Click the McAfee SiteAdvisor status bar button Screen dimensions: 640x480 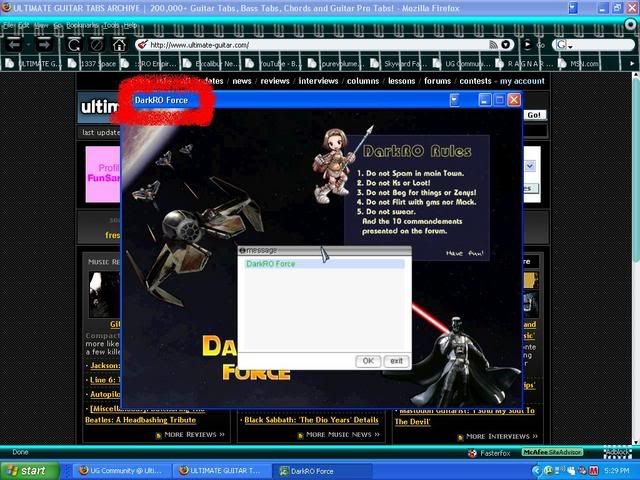tap(552, 452)
